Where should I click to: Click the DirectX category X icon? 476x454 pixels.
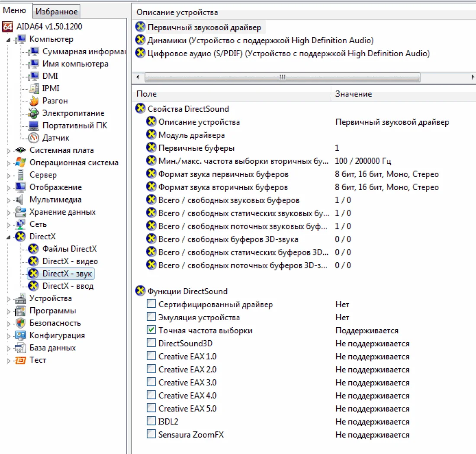[21, 237]
